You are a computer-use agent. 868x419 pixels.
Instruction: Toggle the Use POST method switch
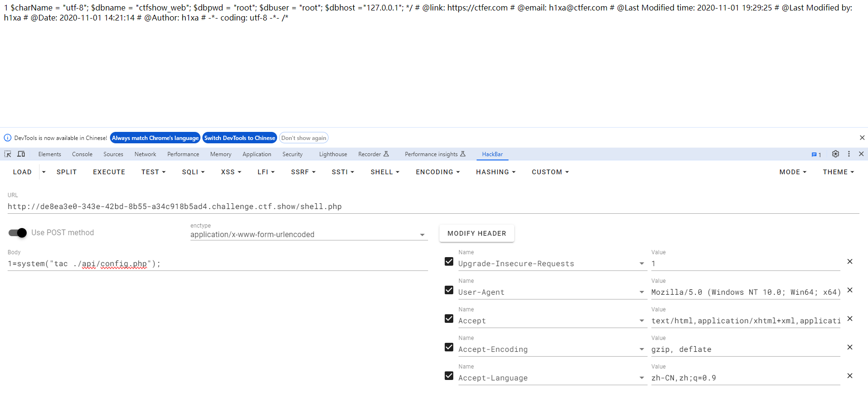click(18, 233)
